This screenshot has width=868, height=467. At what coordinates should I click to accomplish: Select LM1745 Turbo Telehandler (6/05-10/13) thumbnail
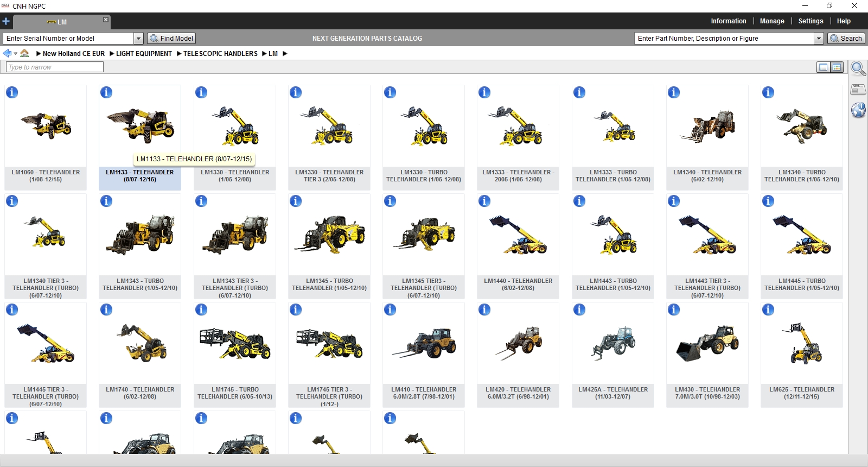[235, 343]
